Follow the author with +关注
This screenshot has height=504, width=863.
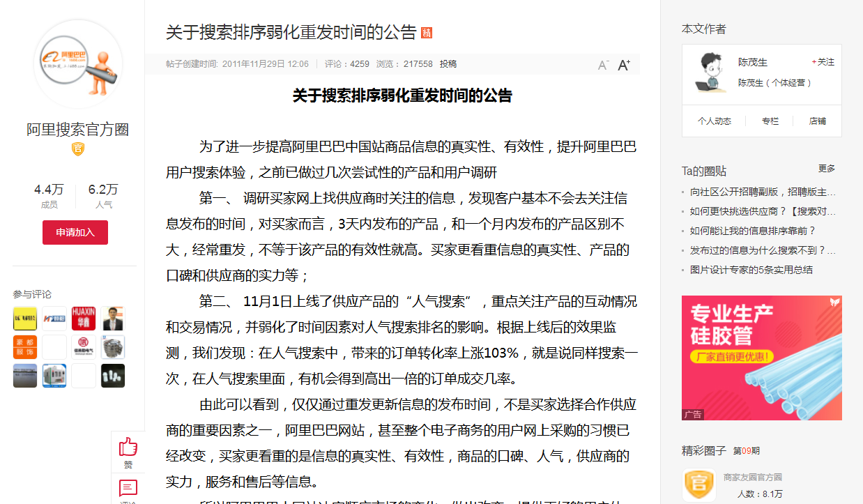pyautogui.click(x=823, y=62)
